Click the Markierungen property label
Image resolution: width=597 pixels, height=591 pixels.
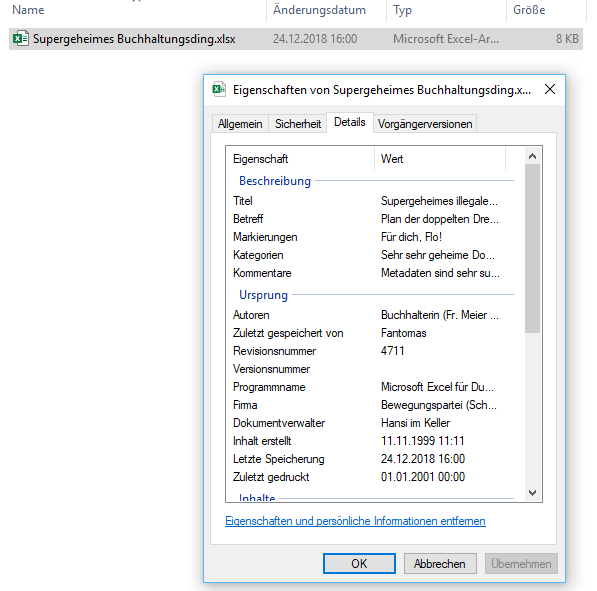[x=265, y=237]
